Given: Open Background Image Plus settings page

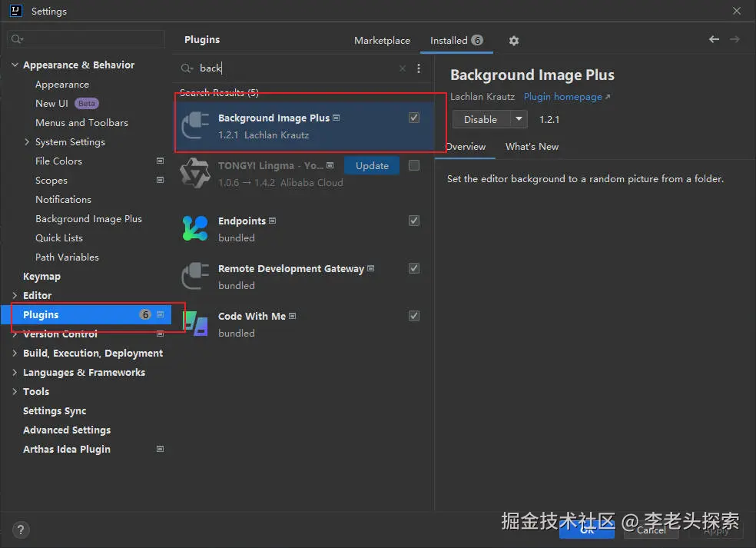Looking at the screenshot, I should coord(88,219).
